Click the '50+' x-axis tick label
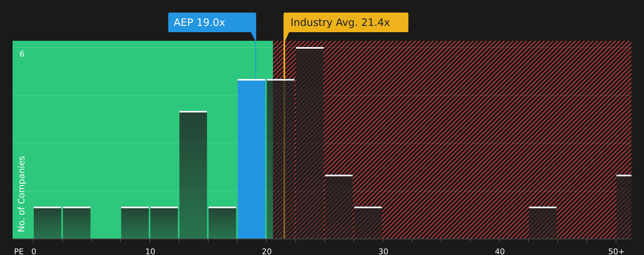This screenshot has height=255, width=644. [x=616, y=251]
